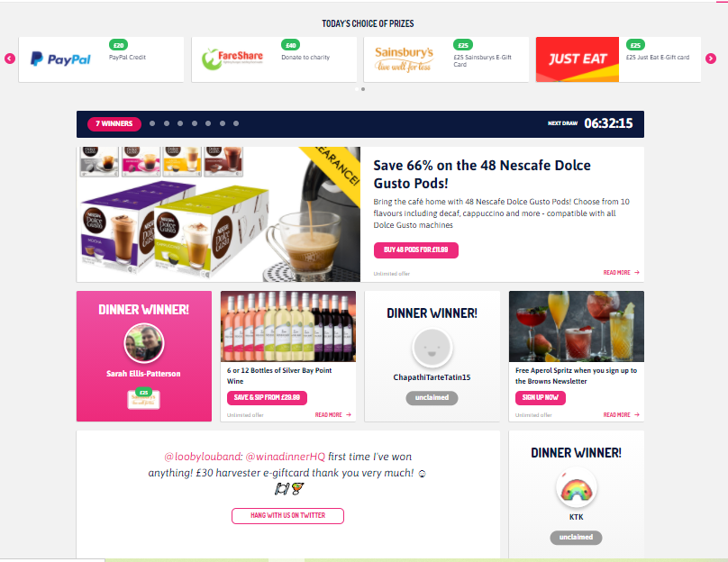The width and height of the screenshot is (728, 562).
Task: Click Sarah Ellis-Patterson's winner avatar
Action: coord(144,343)
